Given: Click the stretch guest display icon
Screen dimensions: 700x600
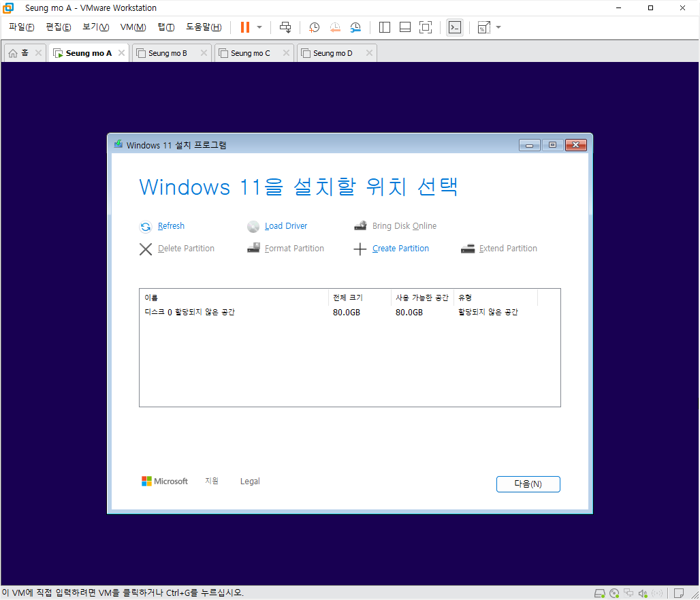Looking at the screenshot, I should (x=484, y=28).
